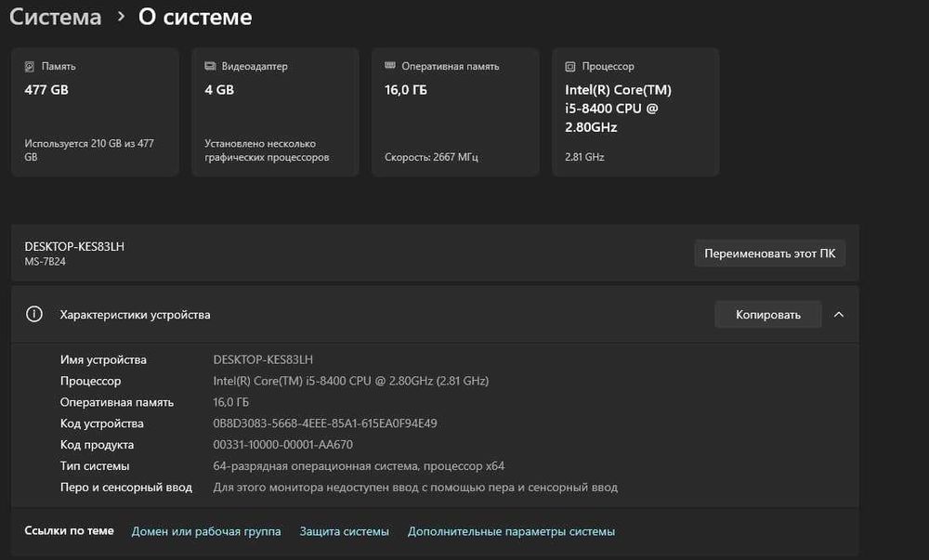The image size is (929, 560).
Task: Click the Код устройства label
Action: coord(102,423)
